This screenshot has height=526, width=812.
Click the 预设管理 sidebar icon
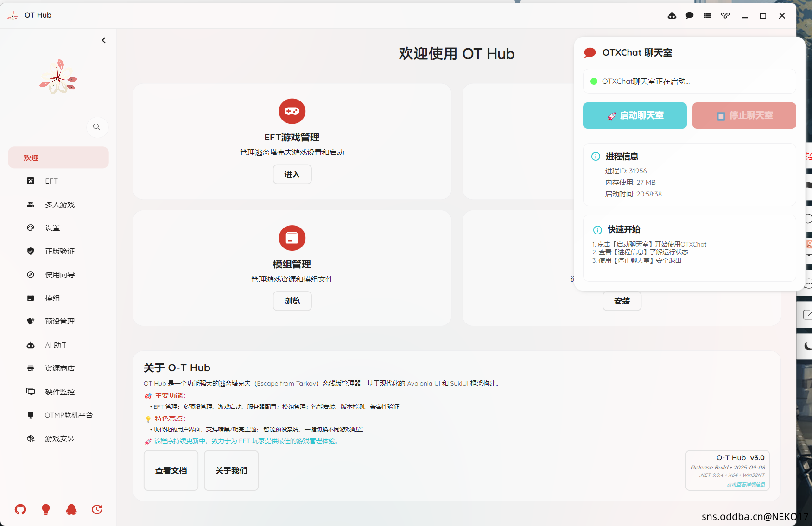(x=31, y=321)
